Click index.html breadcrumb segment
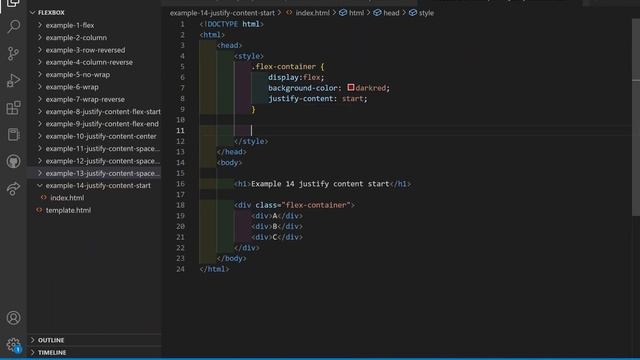Image resolution: width=640 pixels, height=360 pixels. [312, 13]
